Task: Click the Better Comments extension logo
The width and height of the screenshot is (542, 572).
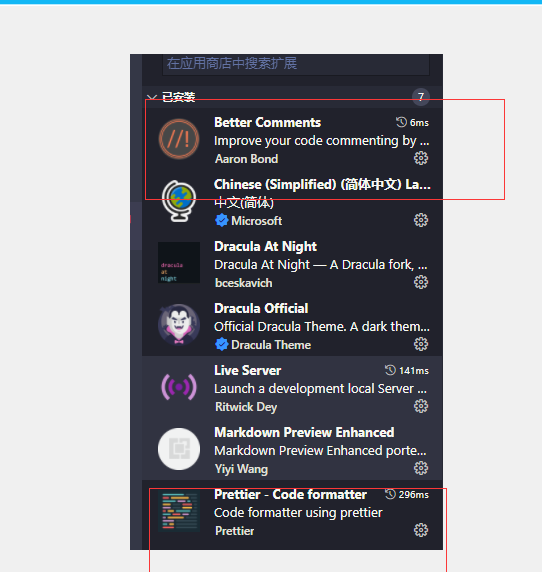Action: [x=179, y=139]
